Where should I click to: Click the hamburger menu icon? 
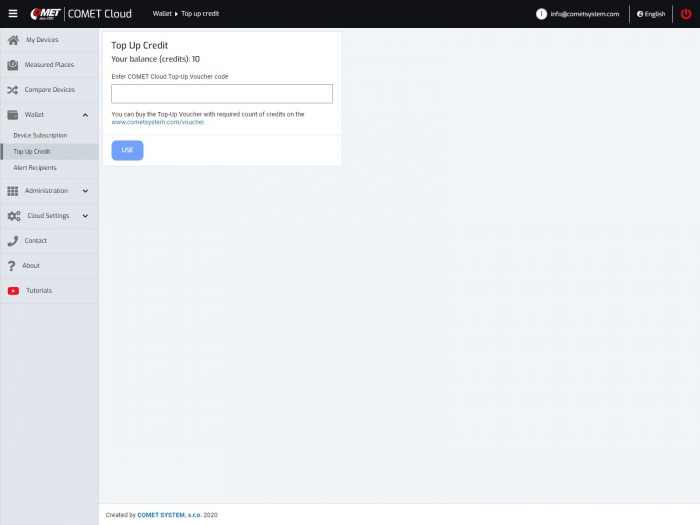pos(13,14)
